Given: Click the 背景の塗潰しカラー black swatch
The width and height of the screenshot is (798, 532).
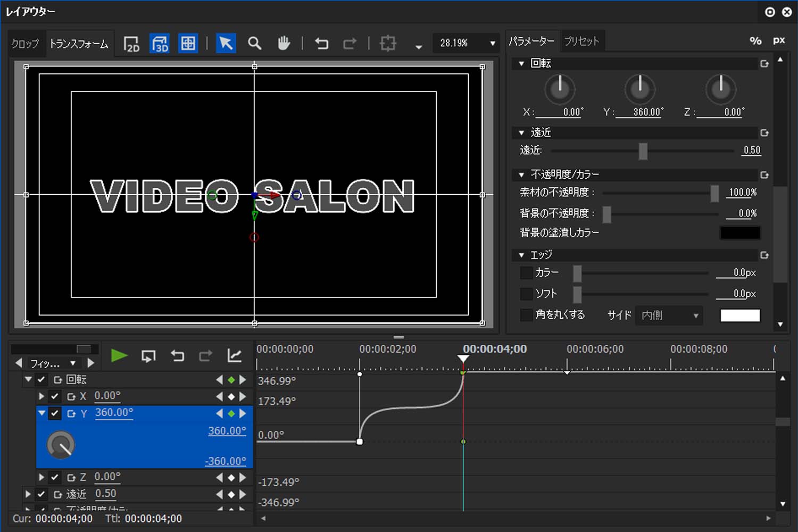Looking at the screenshot, I should pos(739,233).
